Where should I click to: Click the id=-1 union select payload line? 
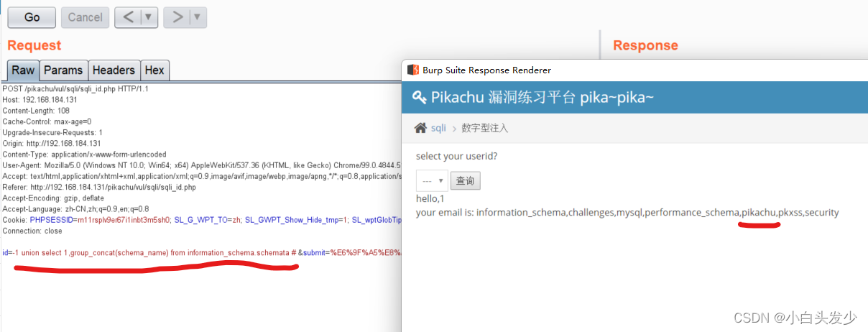(201, 253)
